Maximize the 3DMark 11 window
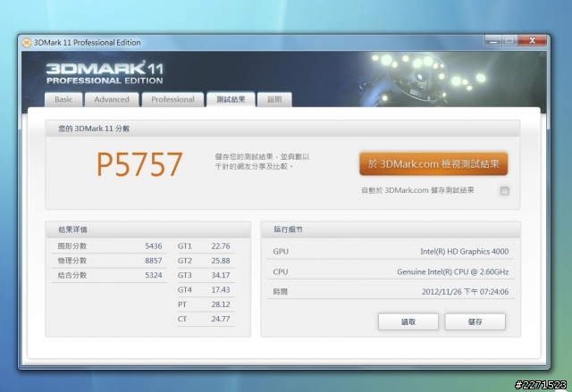 [510, 41]
